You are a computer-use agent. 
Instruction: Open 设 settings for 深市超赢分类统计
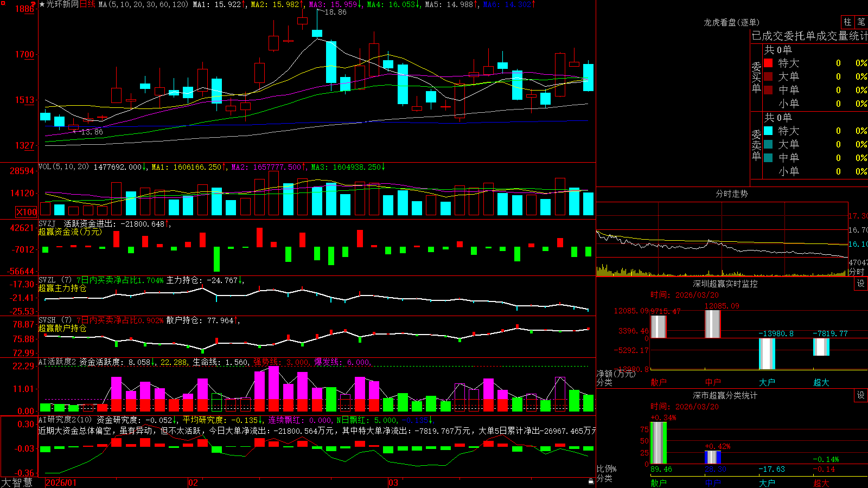[861, 395]
